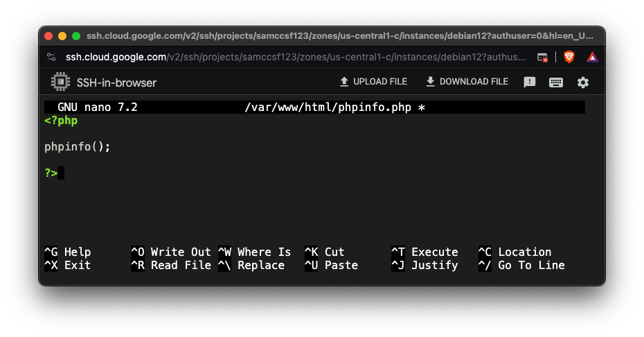Place cursor on the phpinfo(); line
The image size is (644, 337).
[78, 147]
